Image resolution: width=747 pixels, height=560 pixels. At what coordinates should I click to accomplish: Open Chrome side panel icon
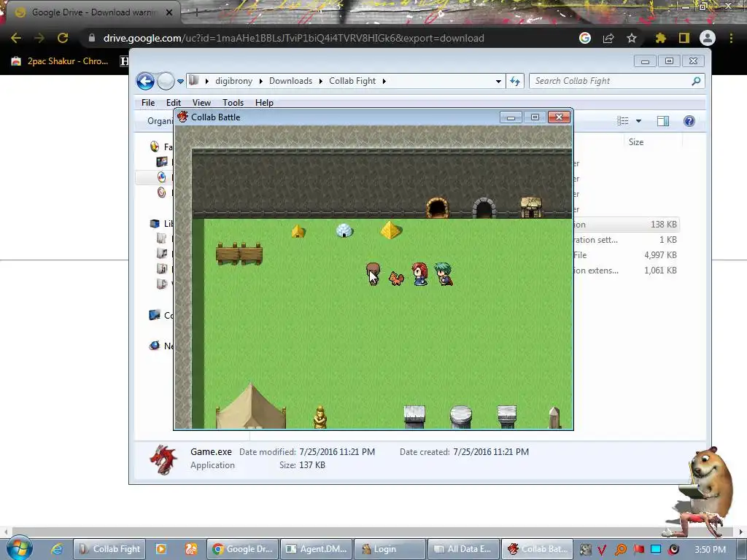coord(684,38)
